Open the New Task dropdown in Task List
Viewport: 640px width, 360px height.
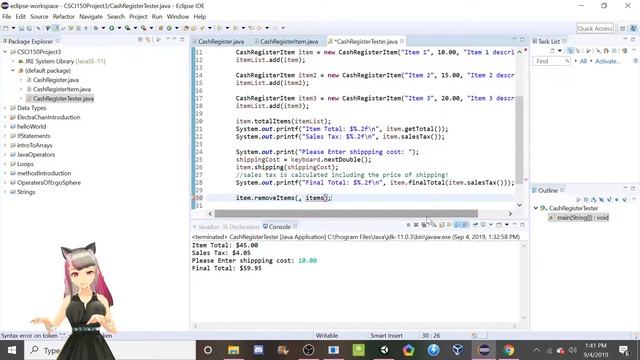560,51
